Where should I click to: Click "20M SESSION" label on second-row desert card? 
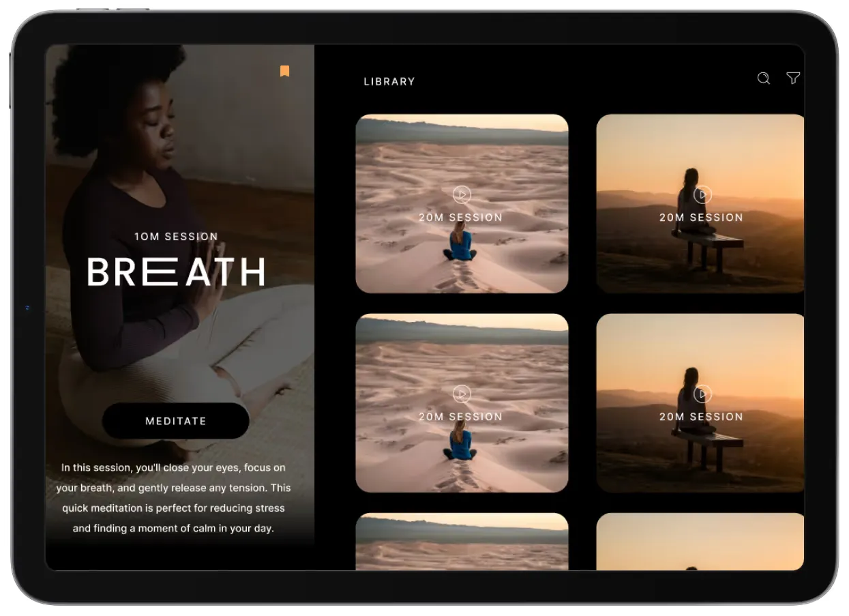tap(461, 417)
